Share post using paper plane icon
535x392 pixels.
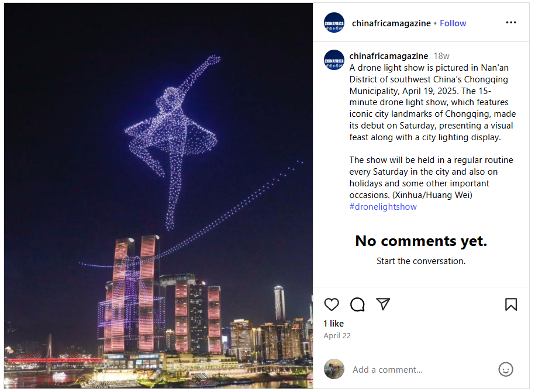pos(383,304)
